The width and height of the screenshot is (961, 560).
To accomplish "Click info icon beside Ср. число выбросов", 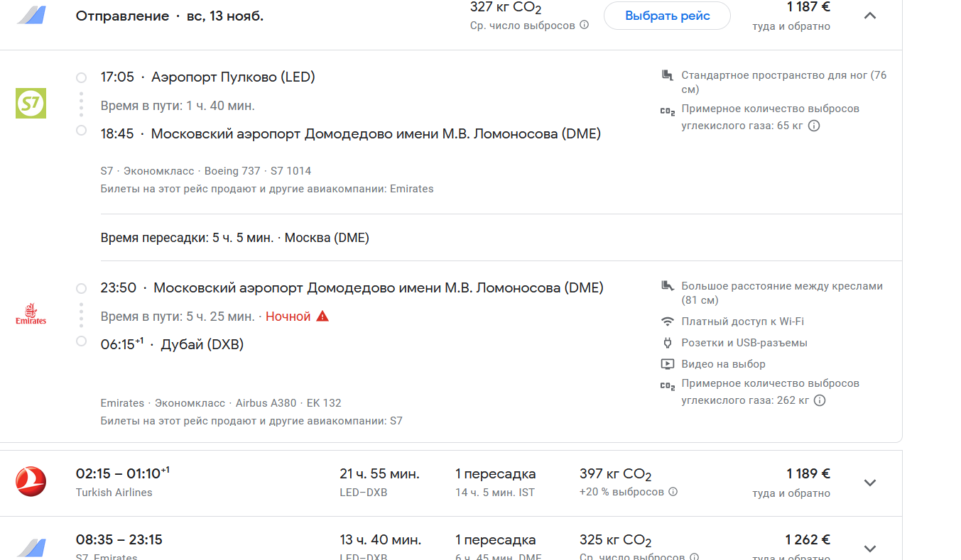I will click(x=584, y=26).
